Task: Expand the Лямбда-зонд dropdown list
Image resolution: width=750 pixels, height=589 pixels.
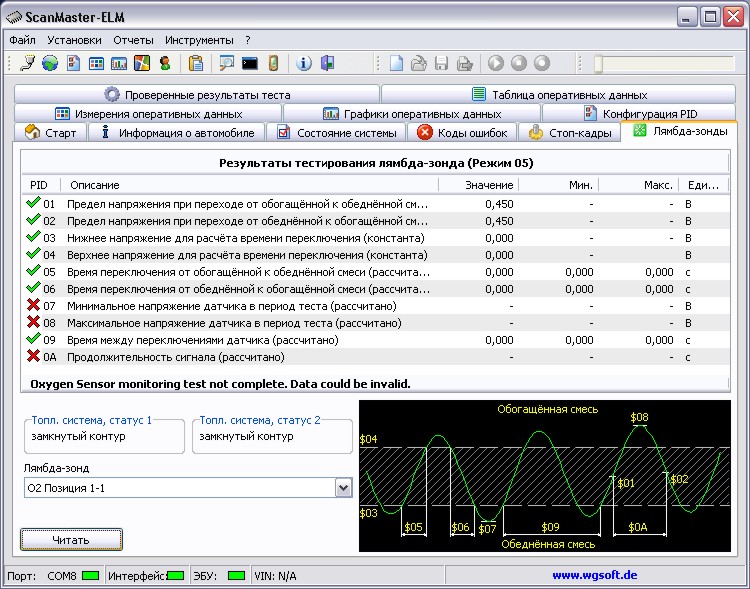Action: click(343, 487)
